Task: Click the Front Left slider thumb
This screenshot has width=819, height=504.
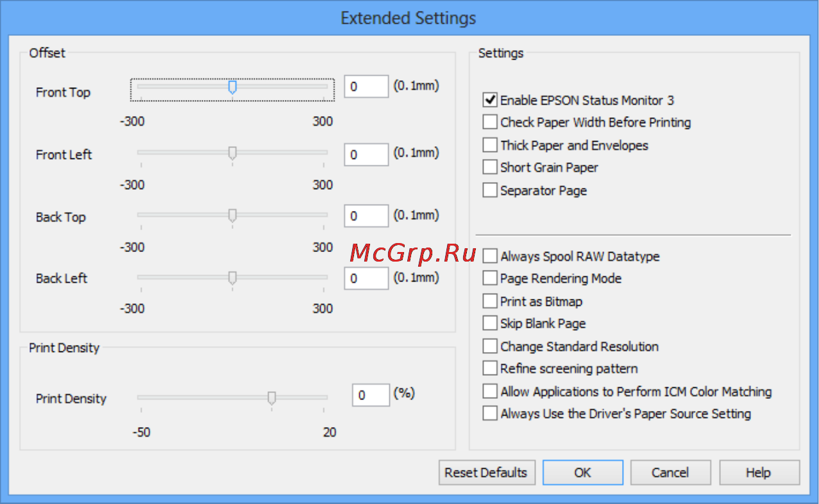Action: tap(233, 153)
